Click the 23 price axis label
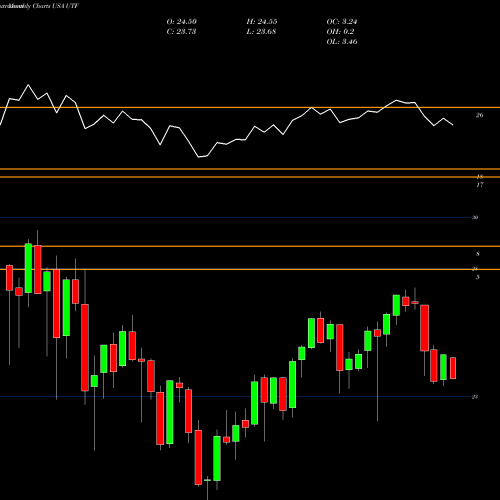Image resolution: width=500 pixels, height=500 pixels. [x=475, y=397]
